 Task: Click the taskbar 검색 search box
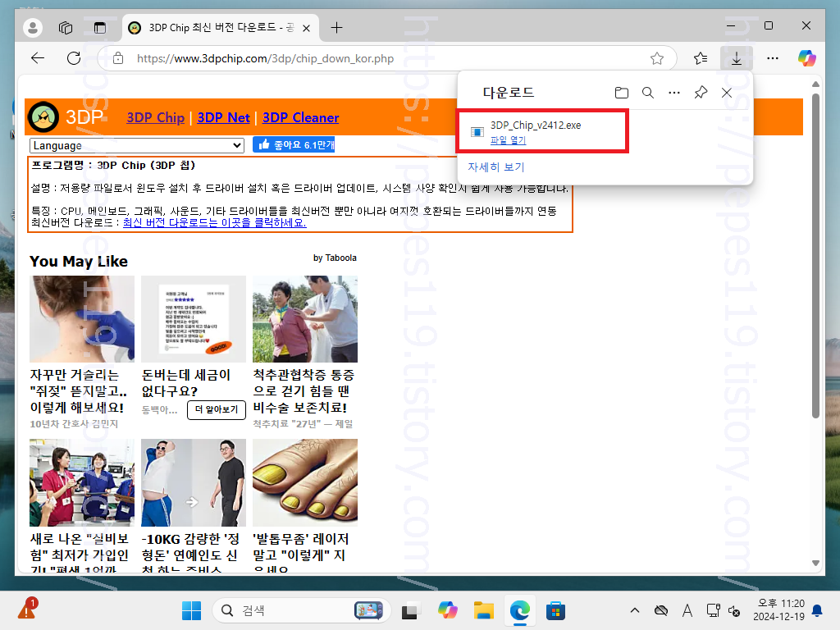[x=302, y=610]
